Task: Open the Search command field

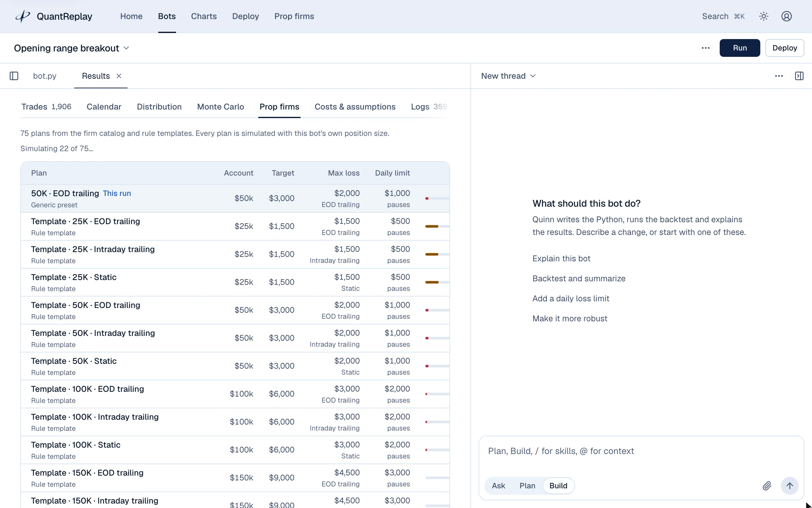Action: 723,16
